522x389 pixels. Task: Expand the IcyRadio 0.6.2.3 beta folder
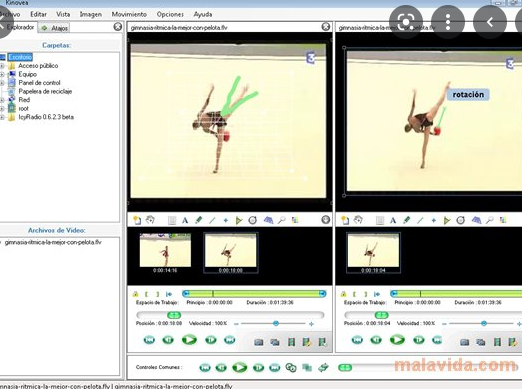tap(2, 117)
